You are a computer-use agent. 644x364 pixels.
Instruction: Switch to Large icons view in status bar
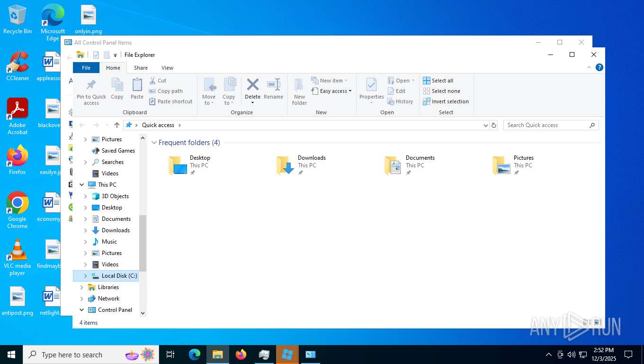click(597, 322)
